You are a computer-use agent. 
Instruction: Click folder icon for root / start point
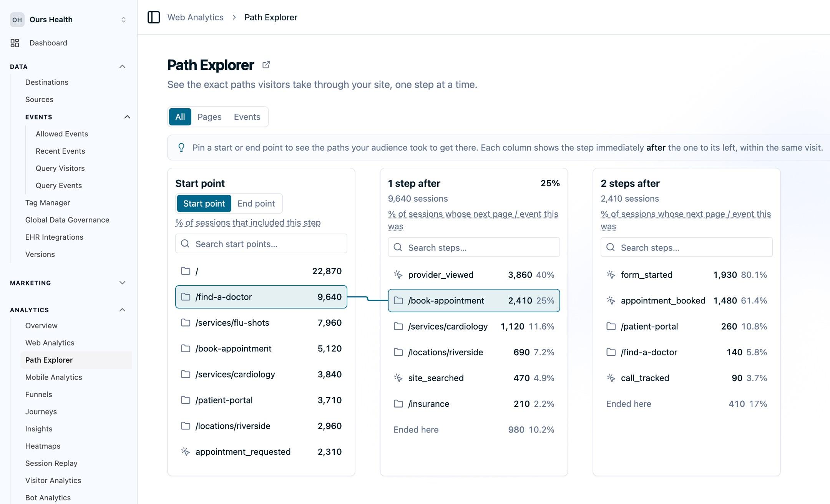click(186, 271)
